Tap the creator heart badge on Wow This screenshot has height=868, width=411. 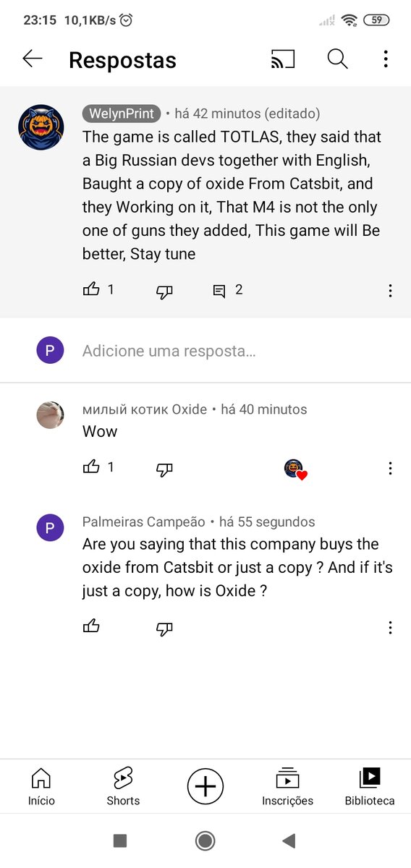295,469
